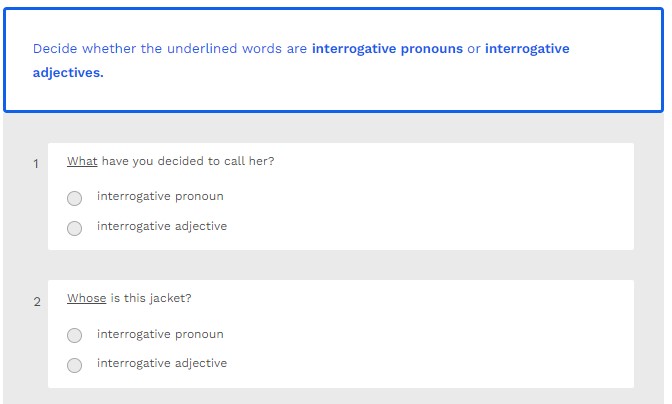Click the question number 1
This screenshot has width=672, height=404.
[36, 164]
